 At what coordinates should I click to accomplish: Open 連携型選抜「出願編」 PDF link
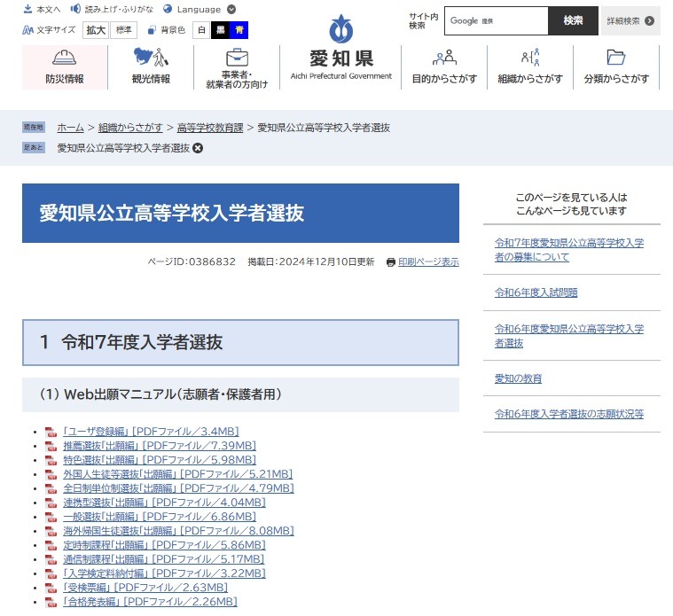tap(164, 503)
